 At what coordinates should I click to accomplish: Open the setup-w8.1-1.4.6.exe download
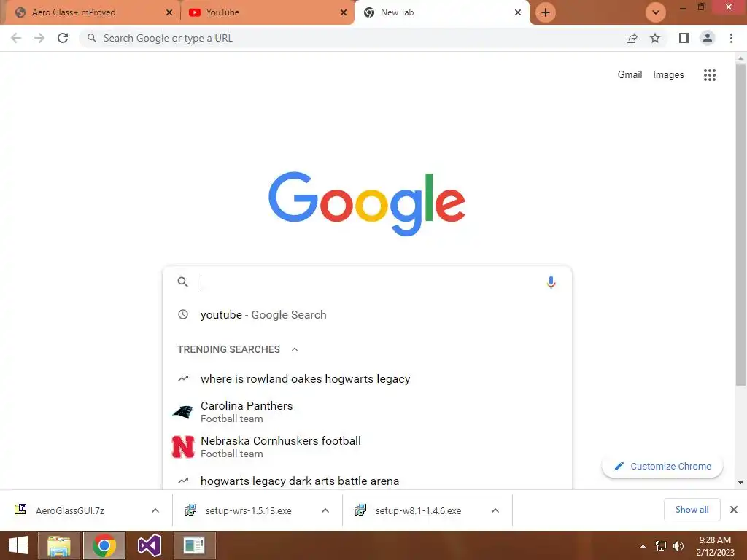(x=418, y=510)
